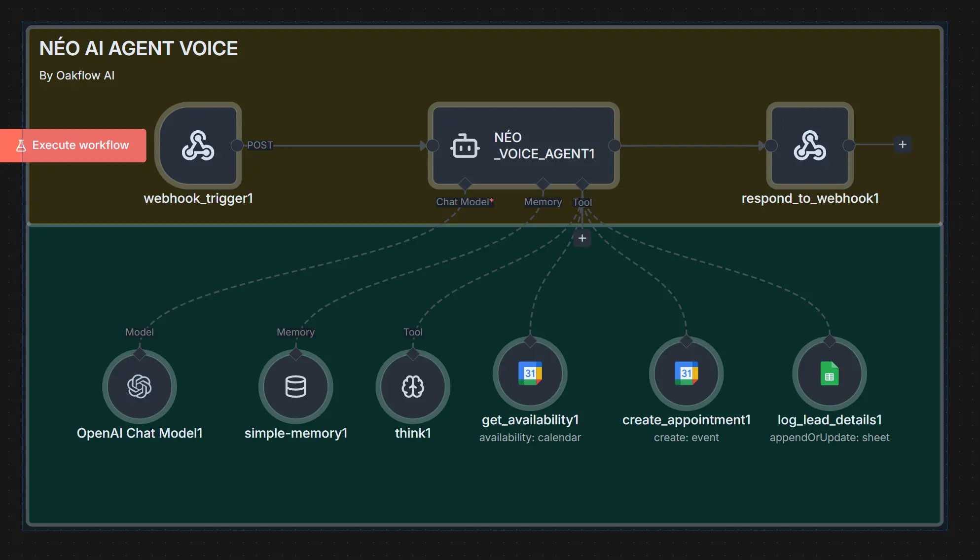Select the think1 tool node
The height and width of the screenshot is (560, 980).
tap(413, 387)
